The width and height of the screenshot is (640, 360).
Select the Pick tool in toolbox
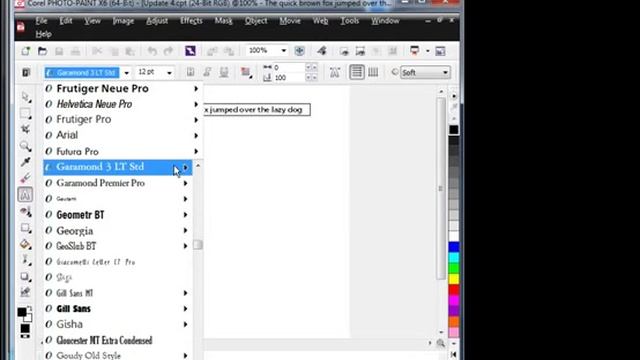click(x=26, y=97)
